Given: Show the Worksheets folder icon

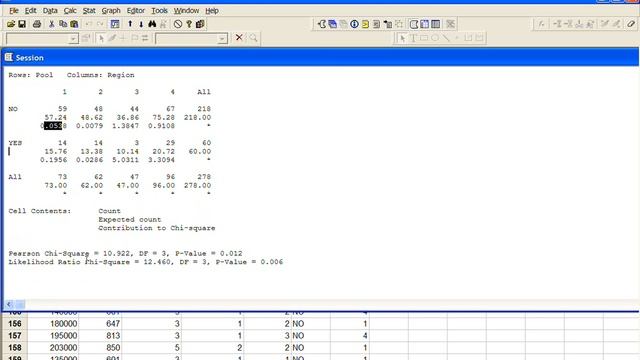Looking at the screenshot, I should coord(333,24).
